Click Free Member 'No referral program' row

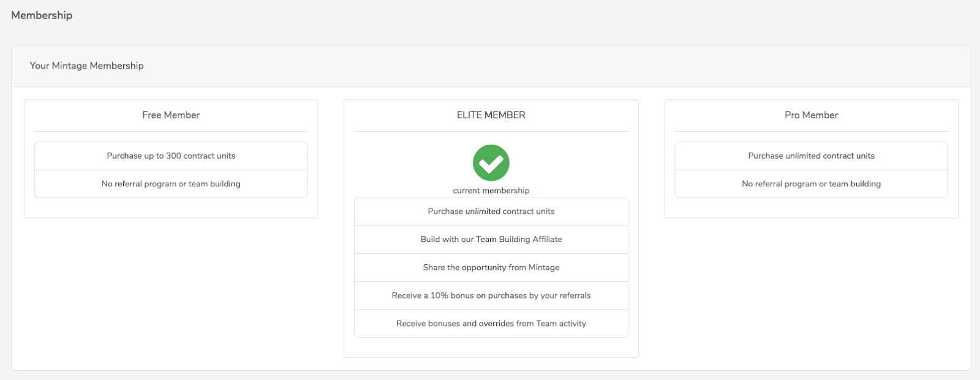tap(171, 184)
